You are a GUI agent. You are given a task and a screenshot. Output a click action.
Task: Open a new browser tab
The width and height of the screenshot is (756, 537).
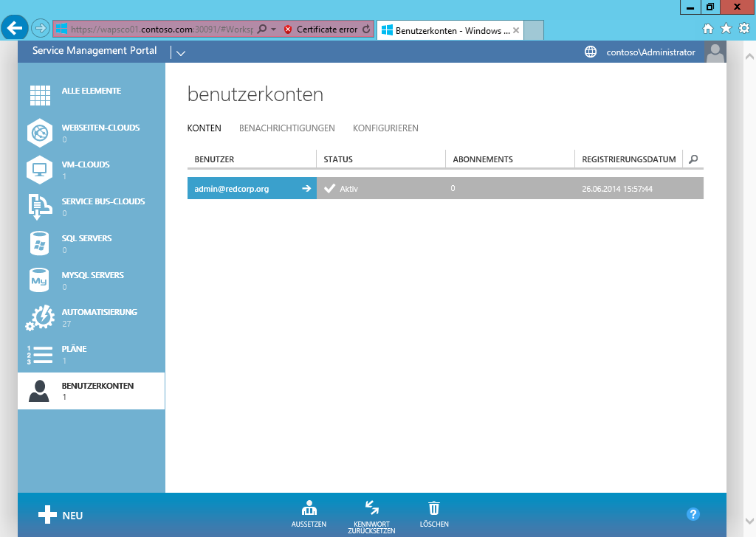(534, 30)
